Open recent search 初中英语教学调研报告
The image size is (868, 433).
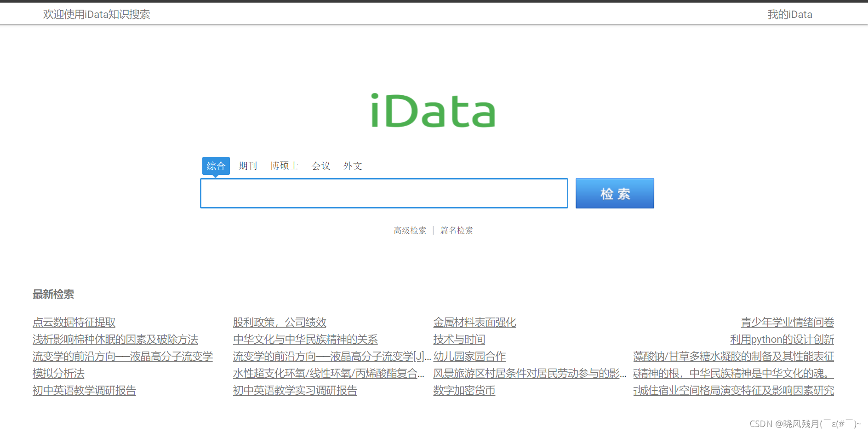(x=84, y=390)
